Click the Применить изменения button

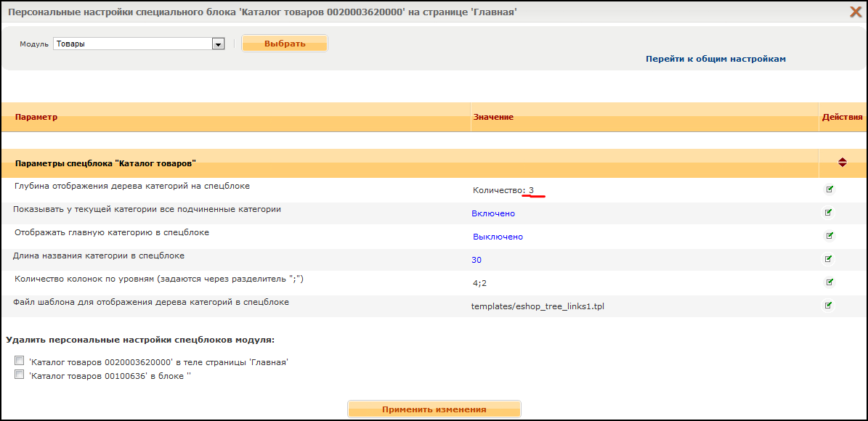(434, 409)
